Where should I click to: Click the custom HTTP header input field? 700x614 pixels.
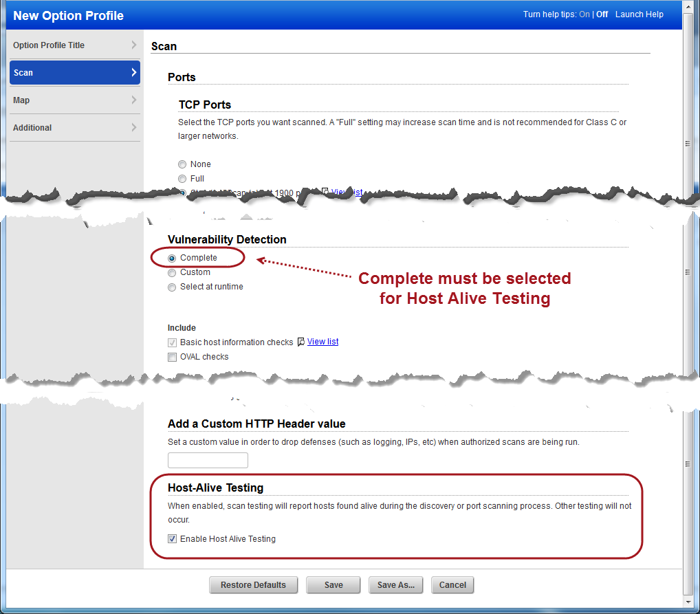208,460
